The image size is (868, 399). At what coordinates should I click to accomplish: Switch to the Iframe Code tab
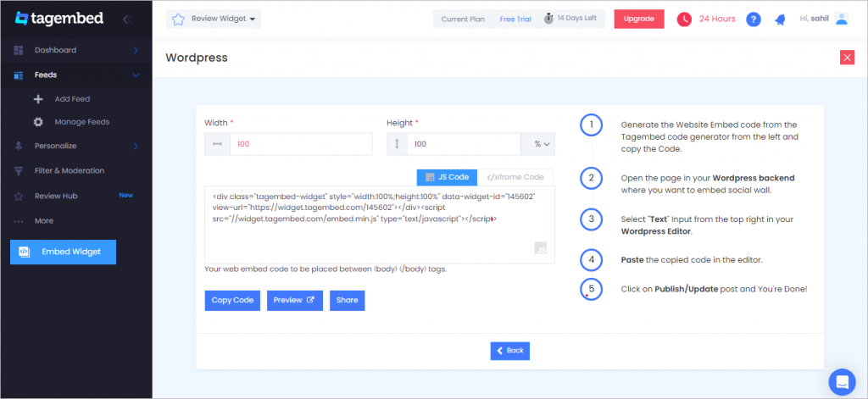click(515, 177)
